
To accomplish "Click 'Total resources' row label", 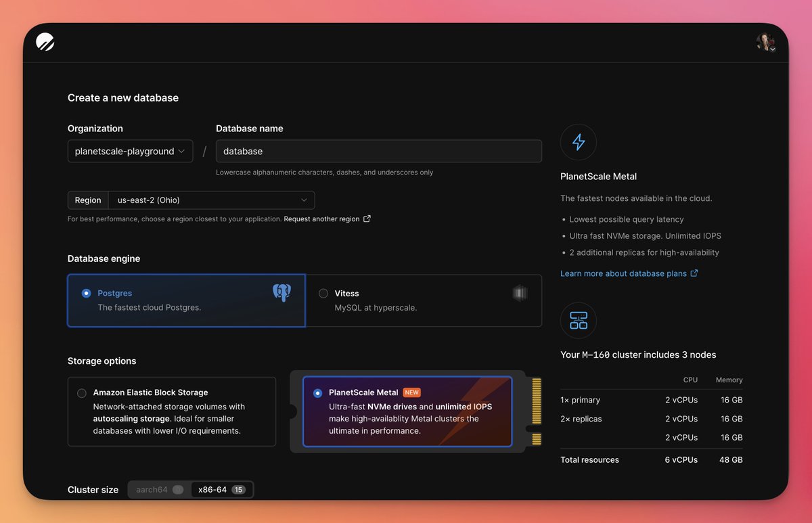I will coord(589,459).
